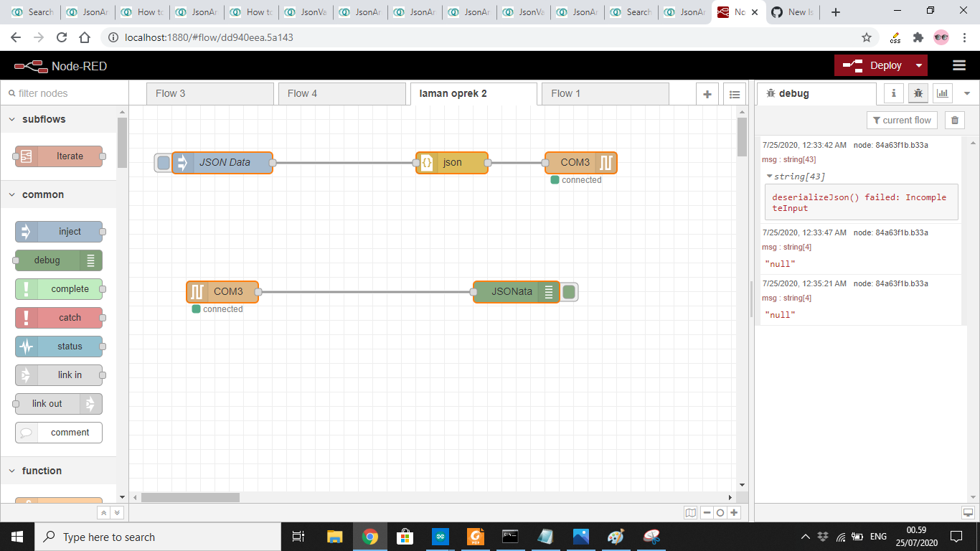Collapse the function palette category
This screenshot has height=551, width=980.
point(58,471)
